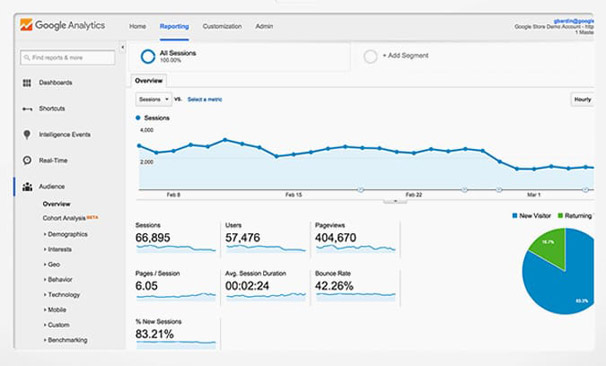Click the Google Analytics logo icon
The image size is (606, 366).
(x=26, y=25)
